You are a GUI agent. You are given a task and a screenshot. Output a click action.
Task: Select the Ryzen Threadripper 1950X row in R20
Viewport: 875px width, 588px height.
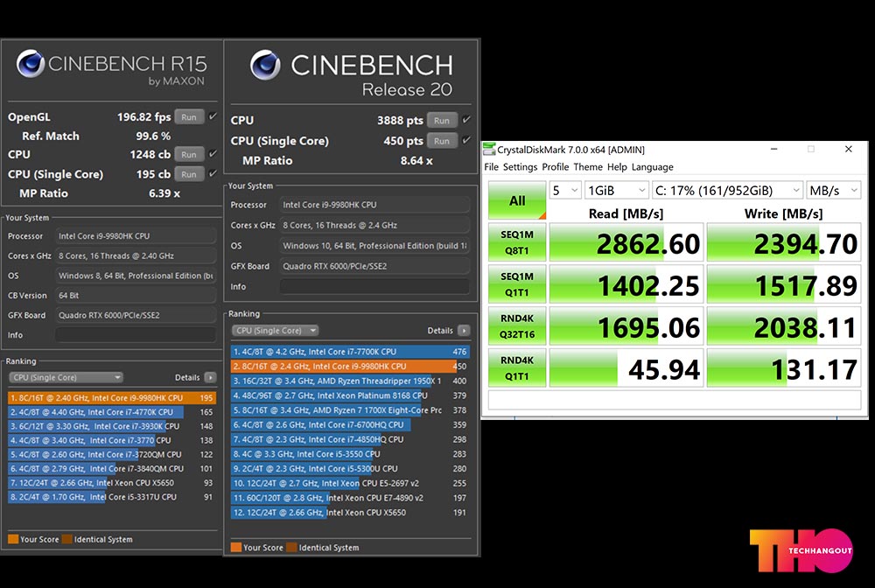(x=350, y=381)
